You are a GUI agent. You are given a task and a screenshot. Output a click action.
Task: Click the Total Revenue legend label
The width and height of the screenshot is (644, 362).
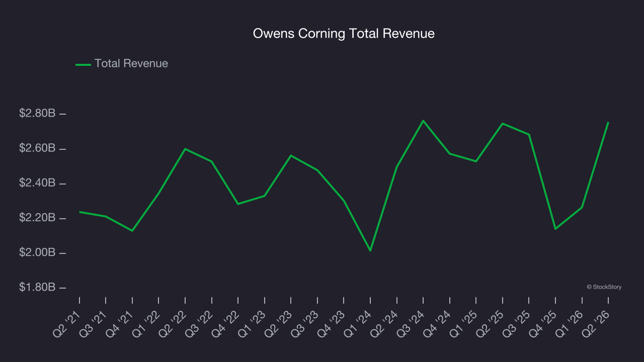coord(131,64)
